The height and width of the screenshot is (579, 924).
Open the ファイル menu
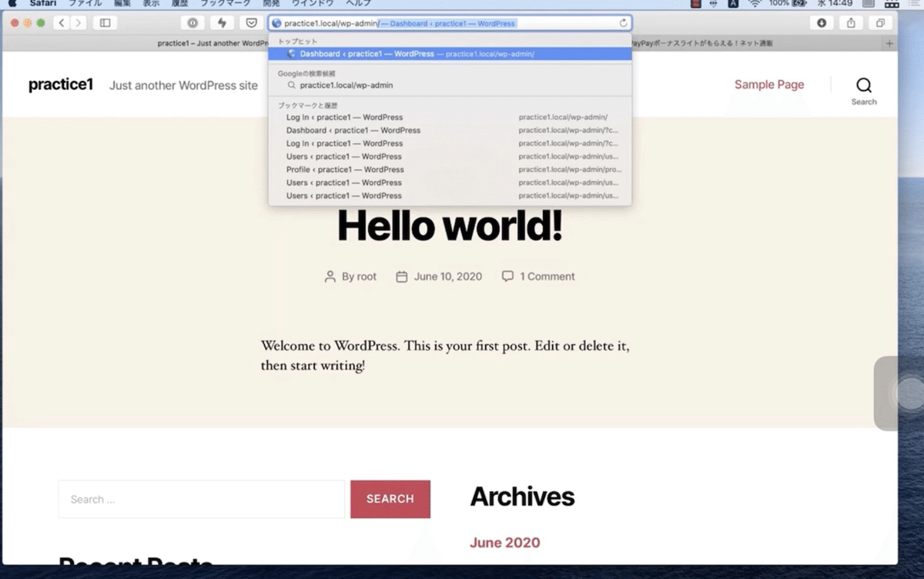coord(85,4)
